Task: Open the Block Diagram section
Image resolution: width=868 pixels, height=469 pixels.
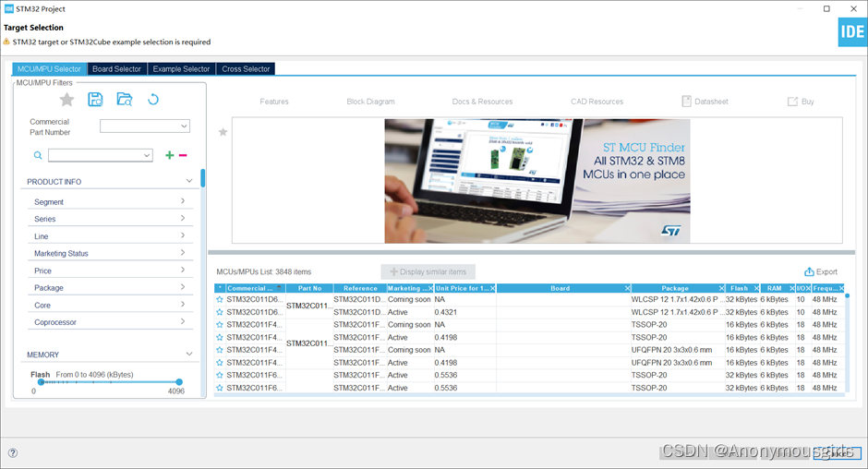Action: (371, 102)
